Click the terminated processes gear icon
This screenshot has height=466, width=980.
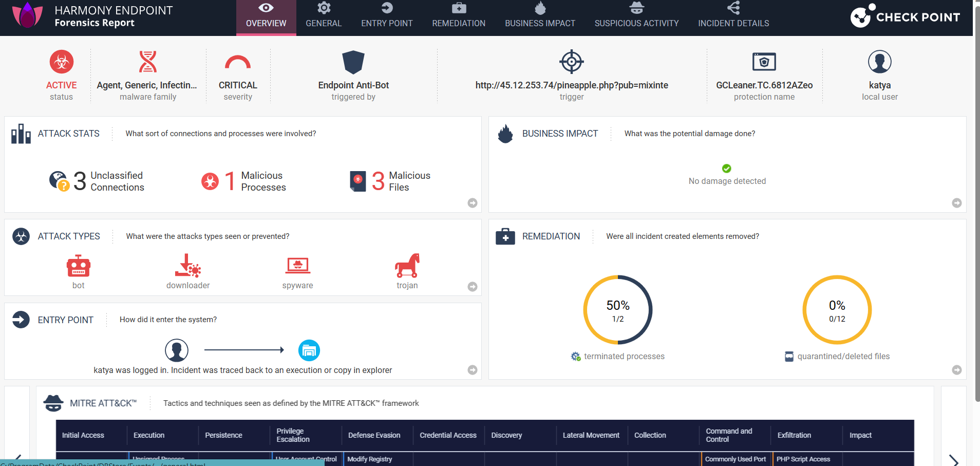click(576, 357)
